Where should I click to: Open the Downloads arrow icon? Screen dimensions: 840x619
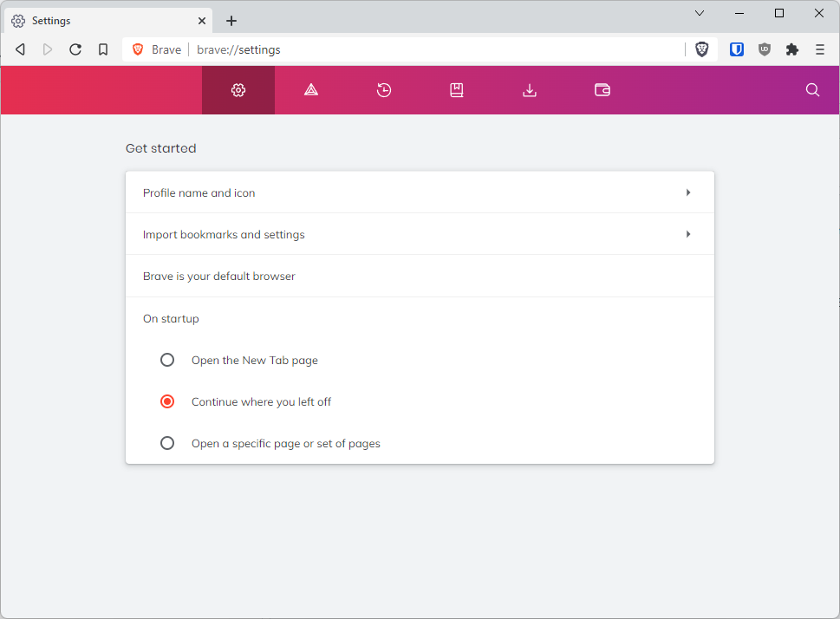530,90
